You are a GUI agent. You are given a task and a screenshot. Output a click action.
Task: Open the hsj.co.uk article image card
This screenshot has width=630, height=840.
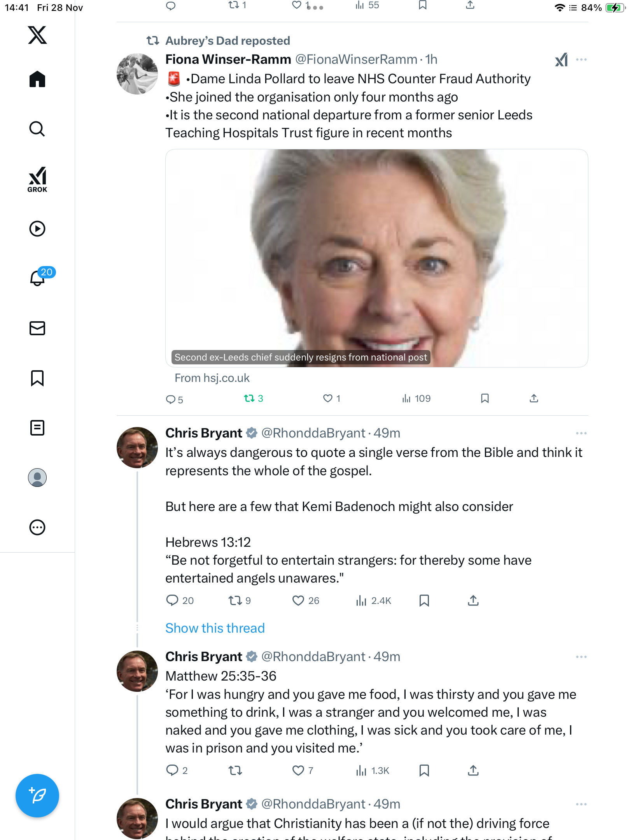coord(376,258)
